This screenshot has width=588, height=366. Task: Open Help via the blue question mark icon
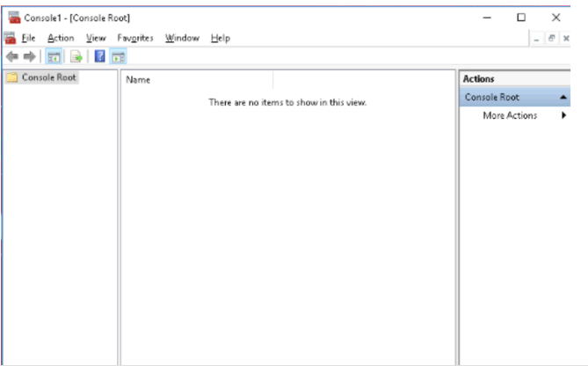[x=99, y=56]
